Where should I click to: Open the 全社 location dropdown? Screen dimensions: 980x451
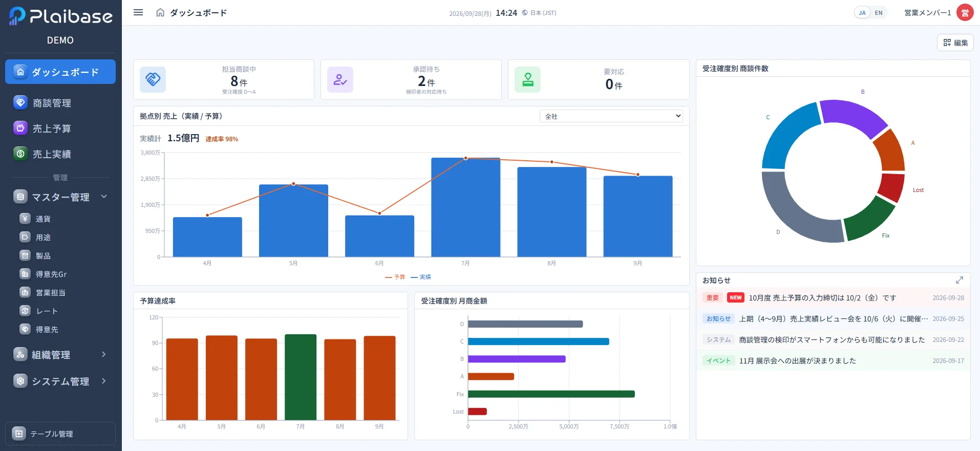611,116
